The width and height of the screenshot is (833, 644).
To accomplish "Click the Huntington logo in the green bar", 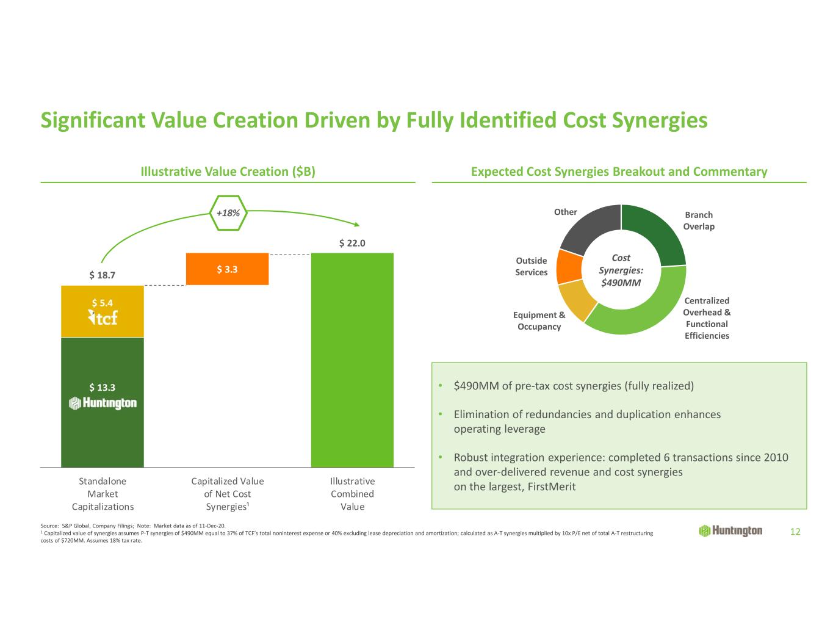I will (103, 403).
